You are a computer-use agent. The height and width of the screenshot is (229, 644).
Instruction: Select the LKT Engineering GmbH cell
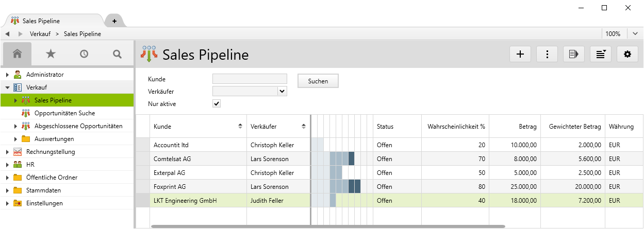pyautogui.click(x=198, y=200)
